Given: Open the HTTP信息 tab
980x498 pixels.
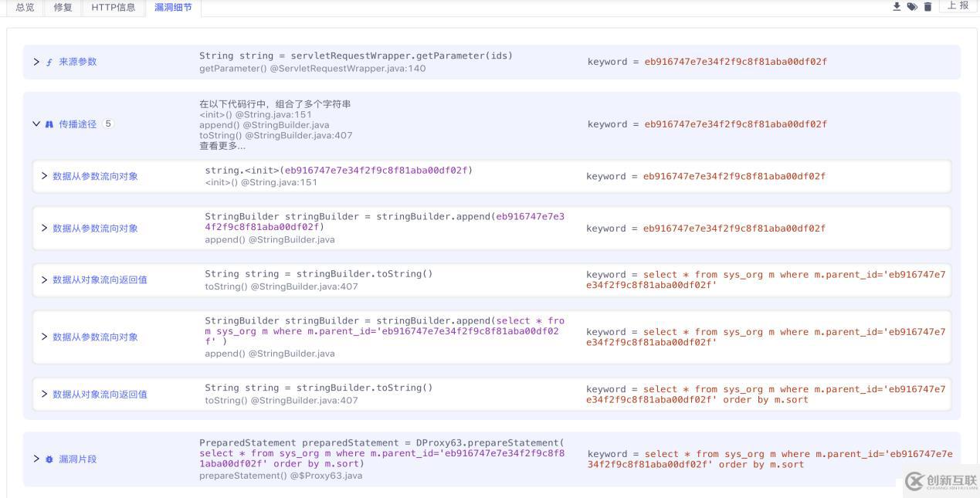Looking at the screenshot, I should coord(113,7).
